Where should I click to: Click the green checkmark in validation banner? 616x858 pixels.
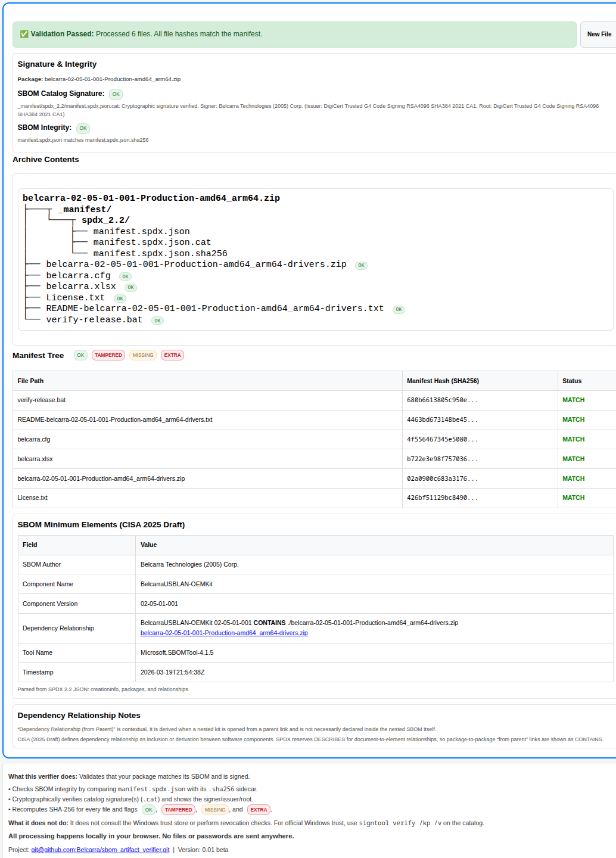pyautogui.click(x=24, y=35)
